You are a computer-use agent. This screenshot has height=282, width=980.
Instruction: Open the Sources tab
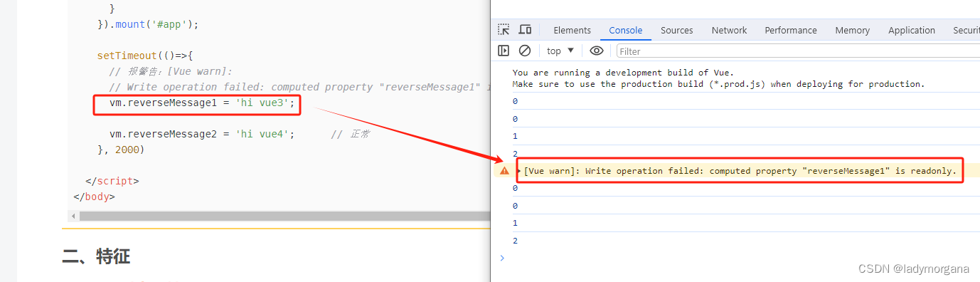click(x=676, y=30)
